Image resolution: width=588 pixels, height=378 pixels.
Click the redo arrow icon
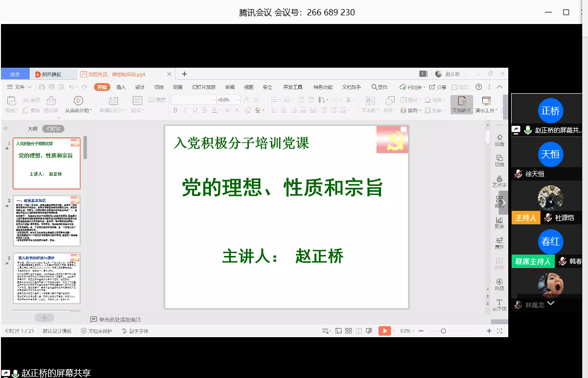tap(85, 87)
